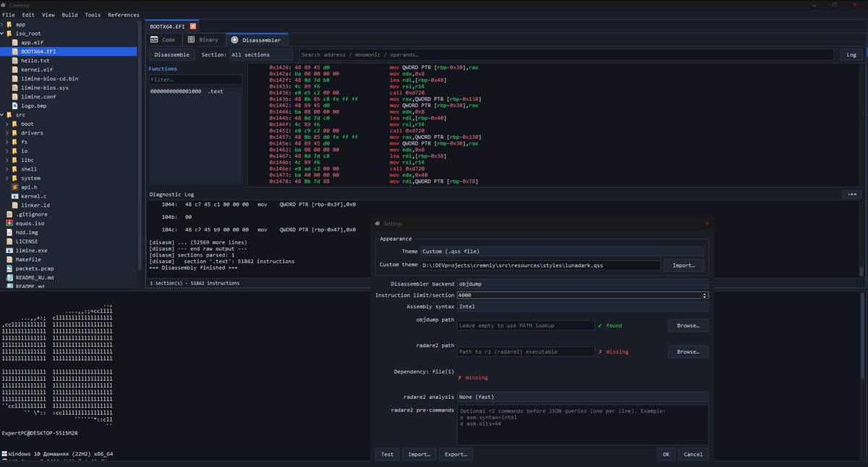Click the Custom theme path field
Viewport: 868px width, 467px height.
pos(540,265)
